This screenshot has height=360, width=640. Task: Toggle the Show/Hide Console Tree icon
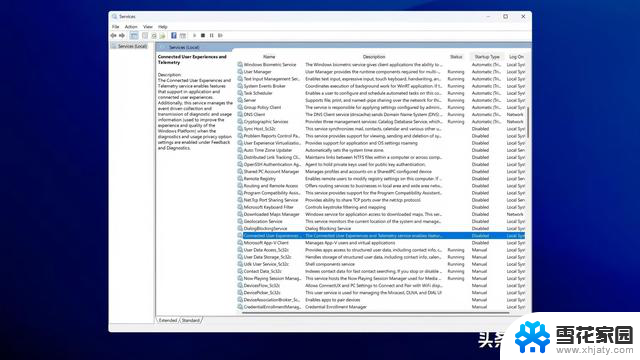click(x=134, y=36)
